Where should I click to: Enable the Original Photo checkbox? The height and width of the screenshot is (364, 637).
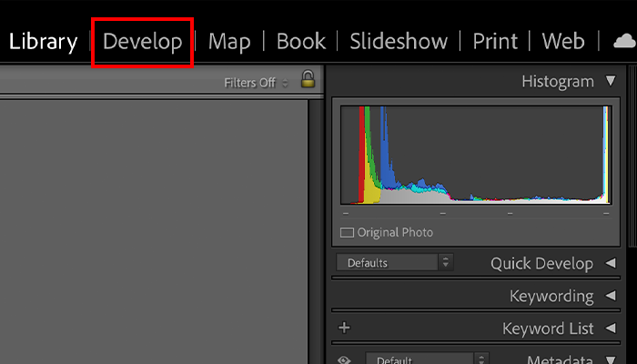[347, 233]
